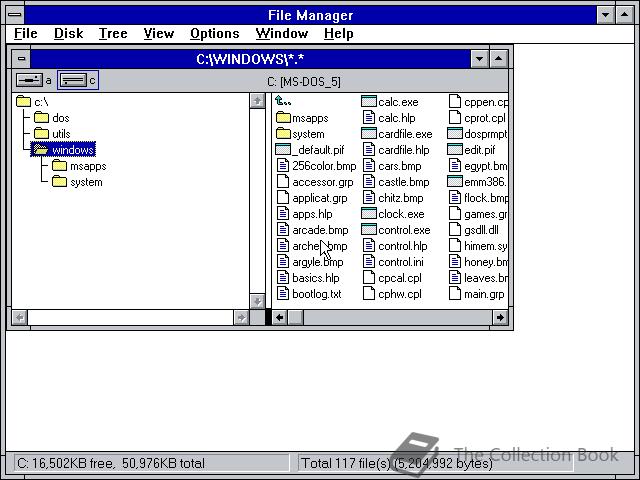The image size is (640, 480).
Task: Click the file list horizontal scroll thumb
Action: click(x=296, y=317)
